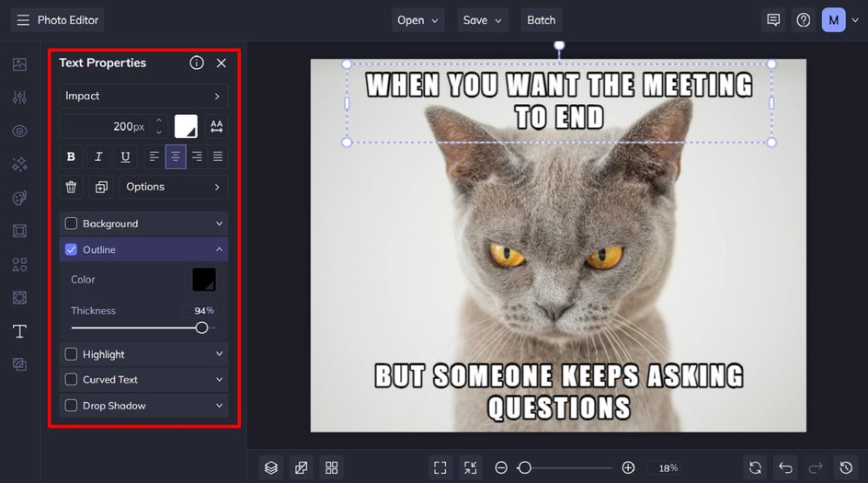868x483 pixels.
Task: Select the Text tool in sidebar
Action: coord(19,331)
